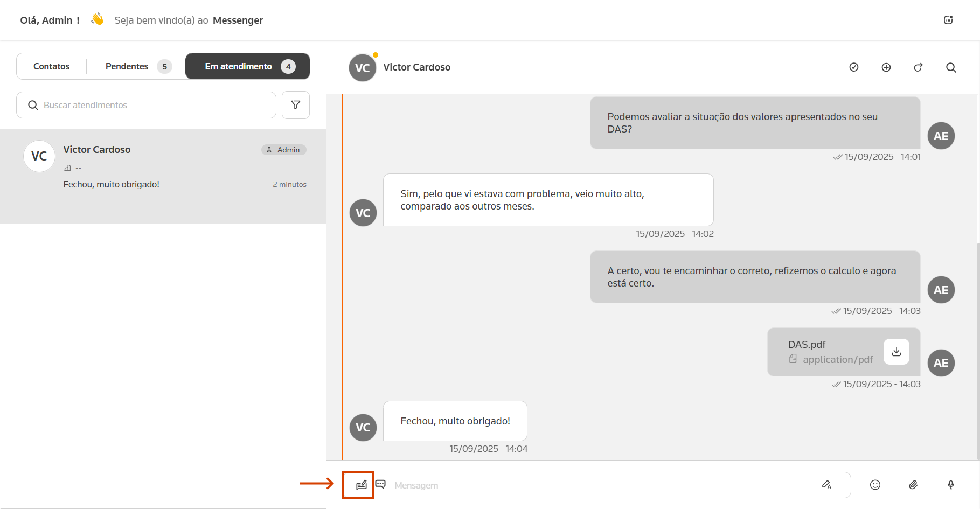Download the DAS.pdf attachment
This screenshot has height=509, width=980.
pyautogui.click(x=896, y=352)
